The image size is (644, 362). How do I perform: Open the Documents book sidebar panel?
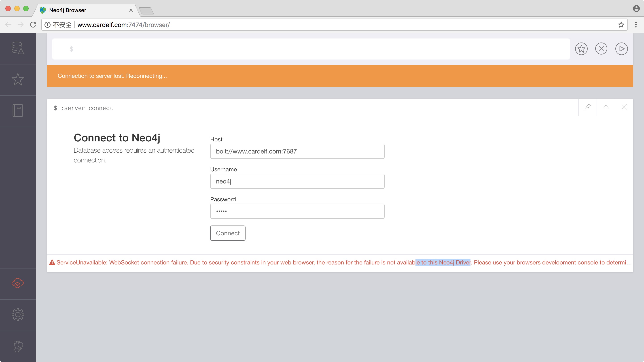click(x=18, y=111)
